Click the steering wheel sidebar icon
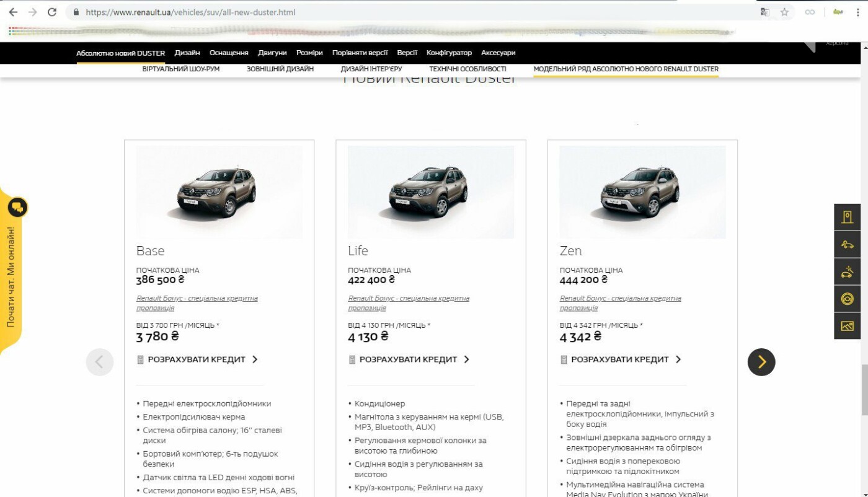The width and height of the screenshot is (868, 497). point(848,299)
